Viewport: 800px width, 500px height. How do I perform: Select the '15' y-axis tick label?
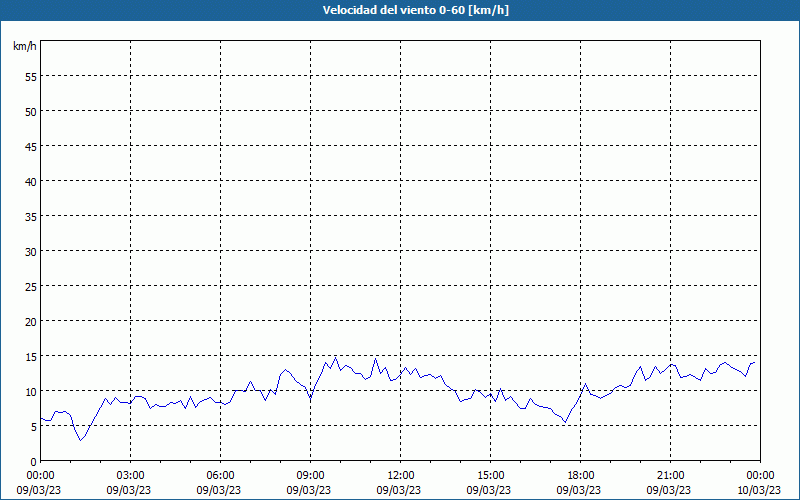[31, 356]
